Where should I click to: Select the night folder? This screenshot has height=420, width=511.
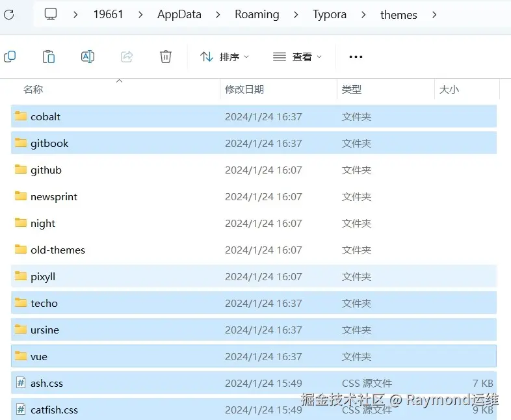coord(254,223)
